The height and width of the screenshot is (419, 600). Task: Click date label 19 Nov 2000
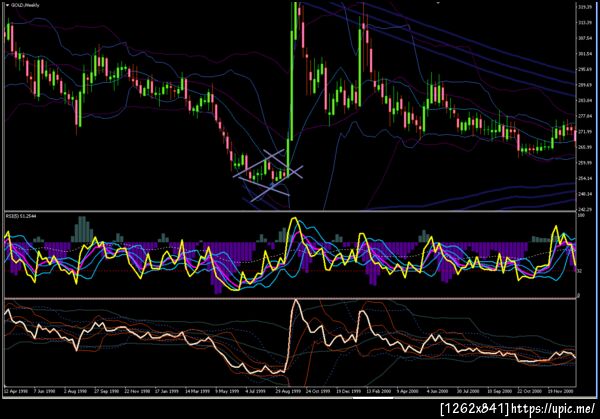[x=560, y=391]
